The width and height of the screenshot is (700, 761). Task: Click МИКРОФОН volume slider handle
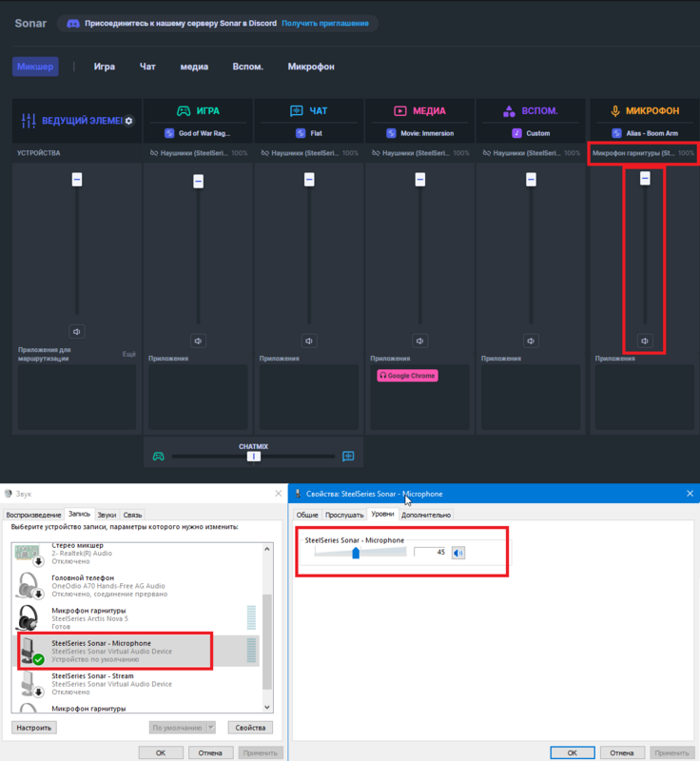(x=645, y=178)
